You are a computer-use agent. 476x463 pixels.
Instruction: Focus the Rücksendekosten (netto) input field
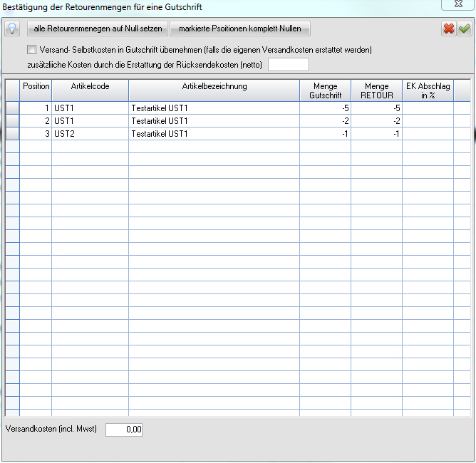click(x=289, y=65)
